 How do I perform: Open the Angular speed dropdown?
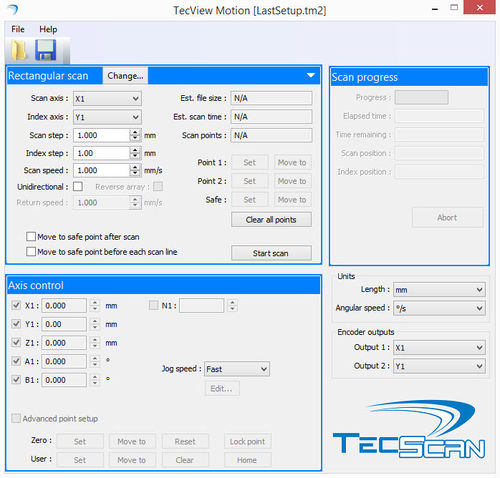point(439,308)
